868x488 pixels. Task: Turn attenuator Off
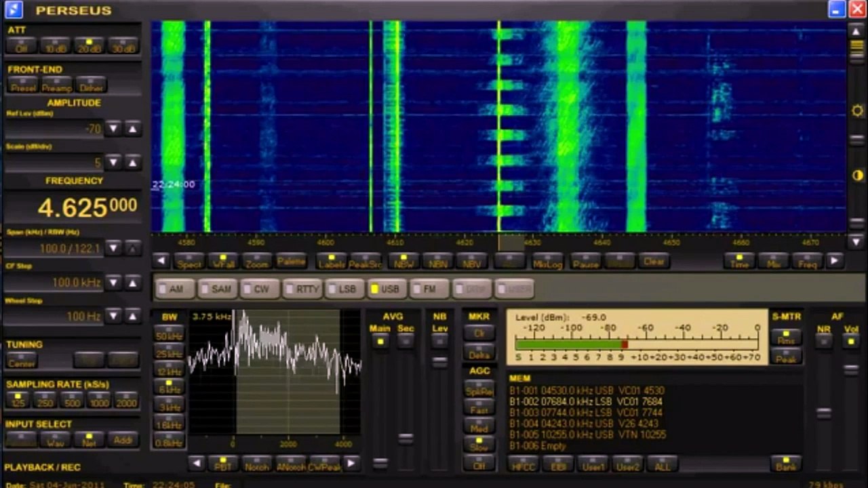(22, 47)
